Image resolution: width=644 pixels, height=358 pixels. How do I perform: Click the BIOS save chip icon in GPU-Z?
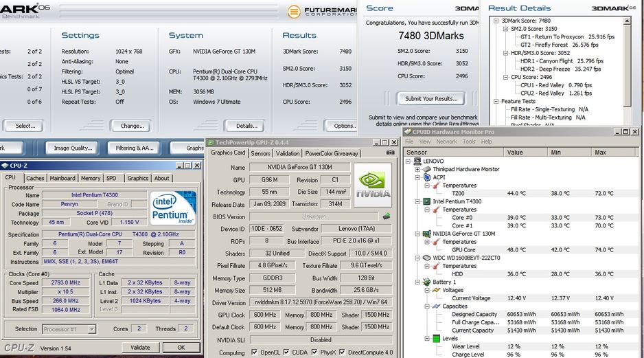387,216
